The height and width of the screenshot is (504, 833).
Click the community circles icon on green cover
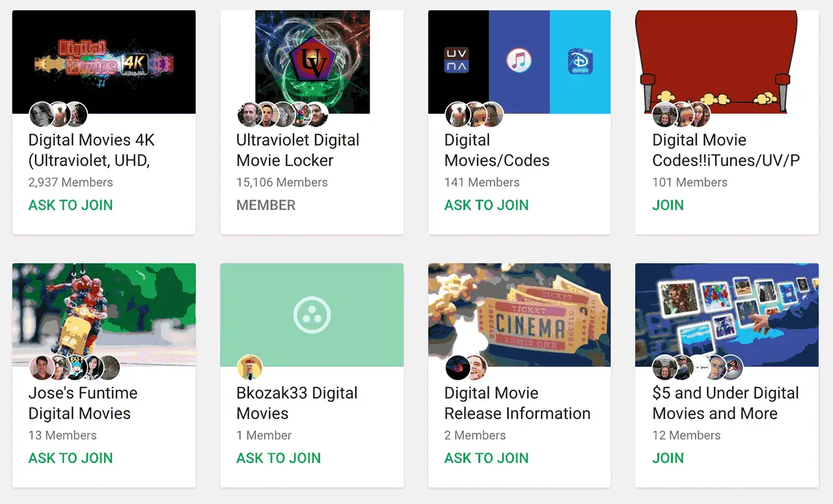(x=312, y=315)
